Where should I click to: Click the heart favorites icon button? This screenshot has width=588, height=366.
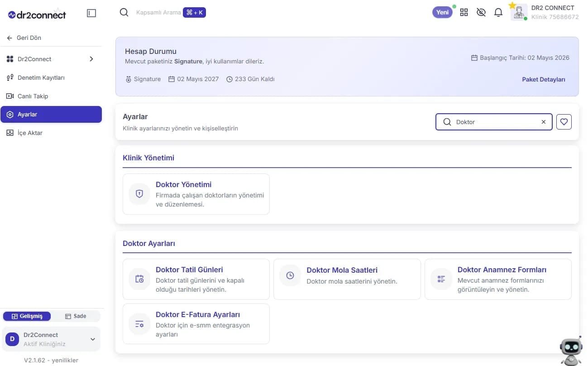click(x=564, y=122)
